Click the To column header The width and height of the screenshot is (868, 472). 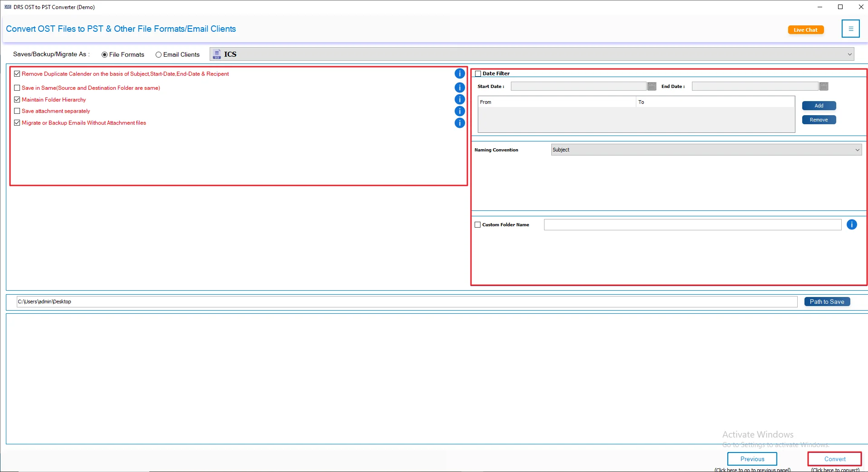(715, 102)
